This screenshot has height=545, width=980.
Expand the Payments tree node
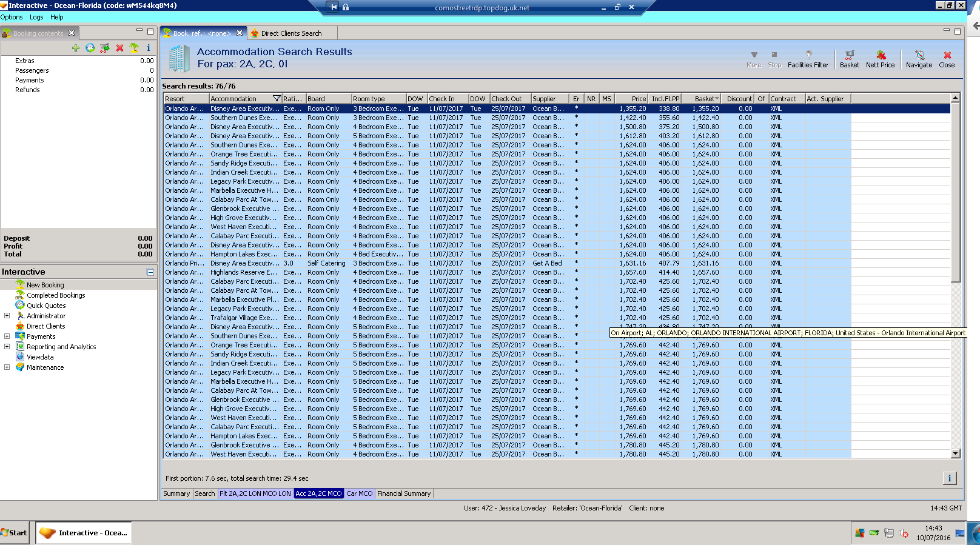tap(7, 336)
